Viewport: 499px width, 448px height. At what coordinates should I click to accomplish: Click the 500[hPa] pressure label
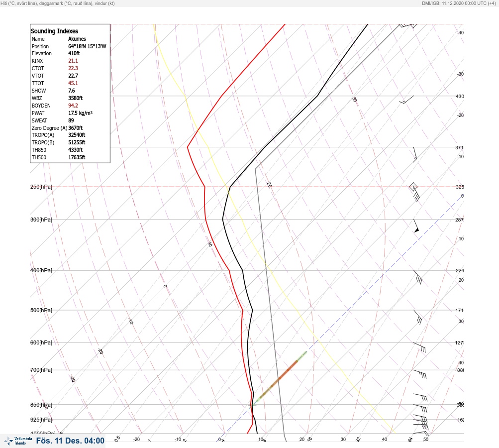click(x=41, y=310)
